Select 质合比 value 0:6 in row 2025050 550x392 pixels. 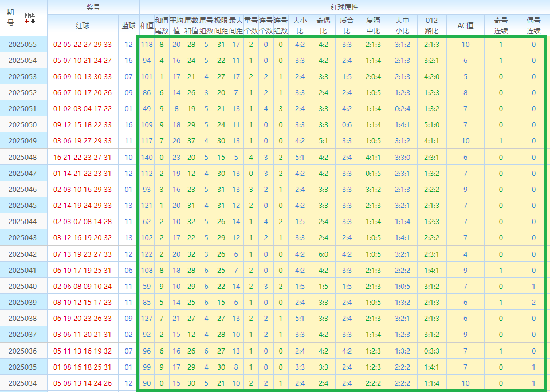(x=347, y=125)
